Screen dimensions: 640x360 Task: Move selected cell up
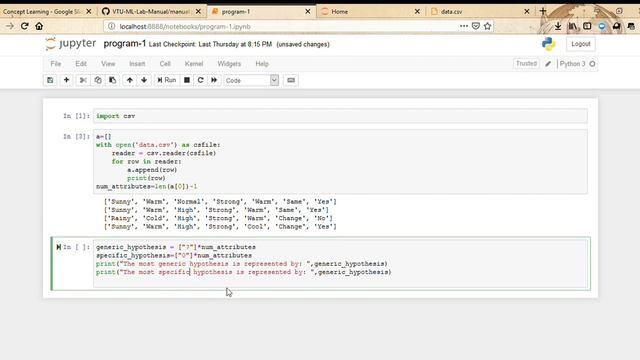[x=130, y=80]
